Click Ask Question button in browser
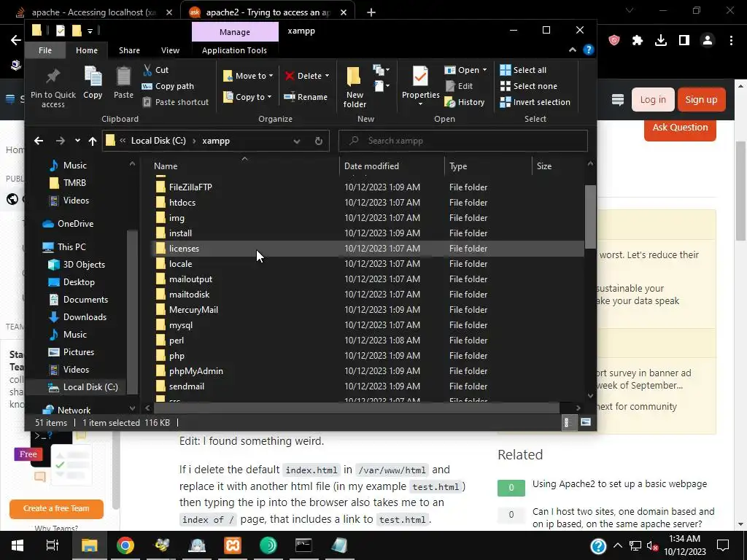 pos(680,128)
